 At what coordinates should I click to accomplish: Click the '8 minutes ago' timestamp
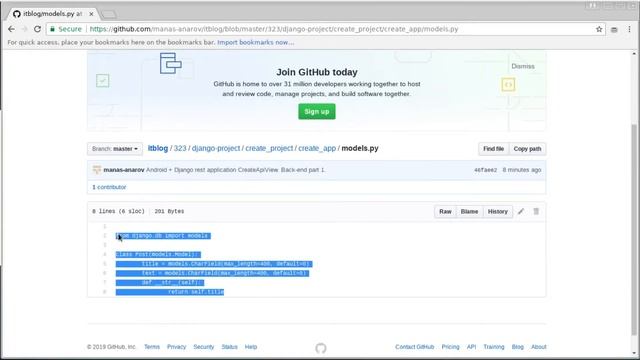coord(522,170)
